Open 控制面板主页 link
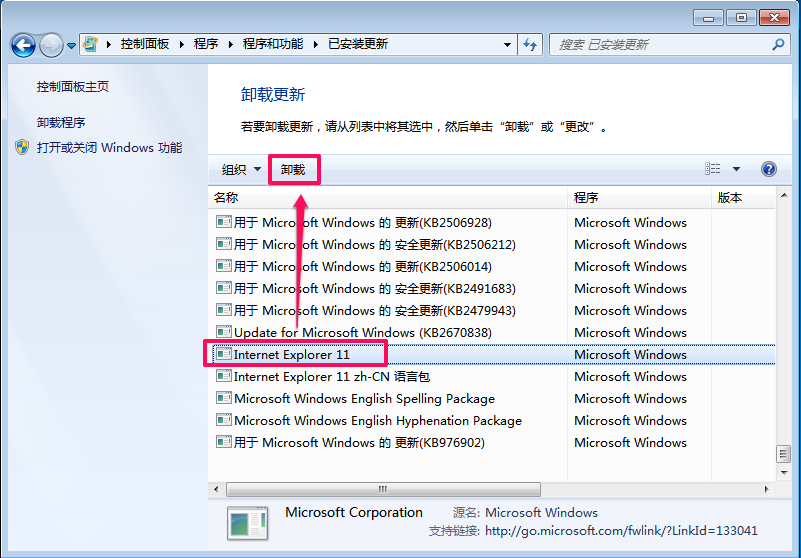The height and width of the screenshot is (558, 801). (73, 86)
